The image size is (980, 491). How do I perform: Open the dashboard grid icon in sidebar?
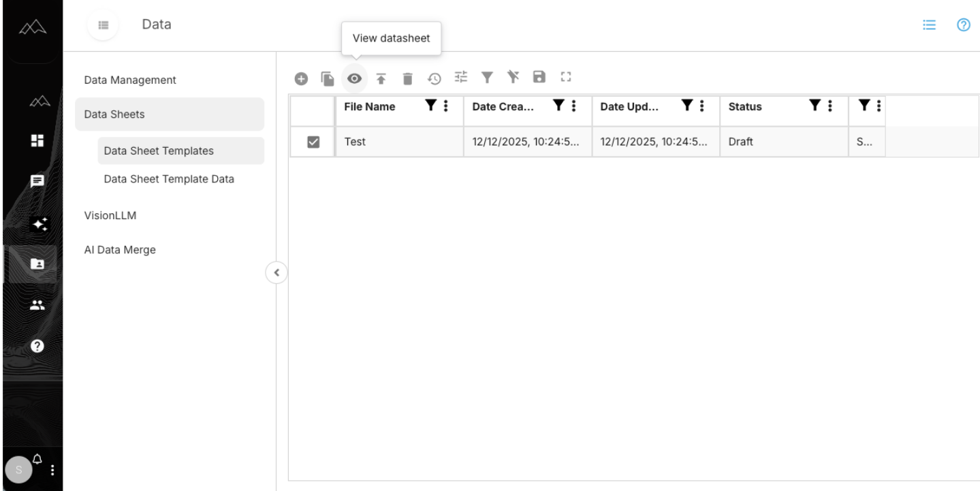click(x=37, y=140)
